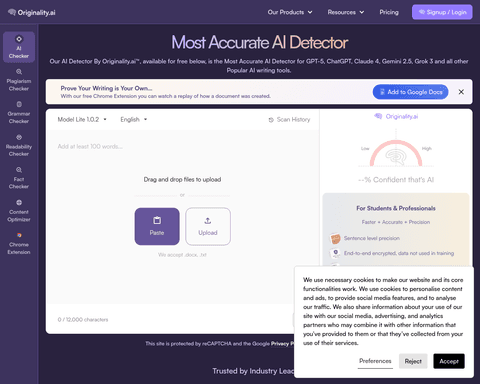
Task: Open the Fact Checker sidebar tool
Action: tap(19, 178)
